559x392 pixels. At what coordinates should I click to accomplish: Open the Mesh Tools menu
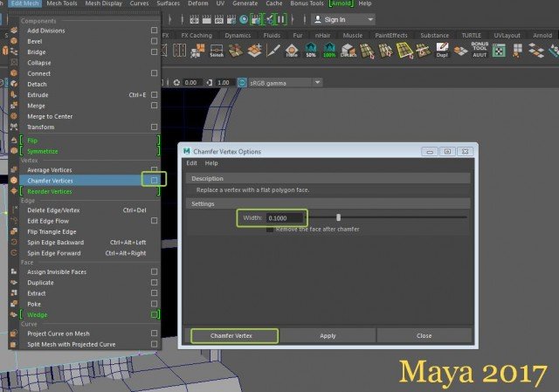coord(62,3)
